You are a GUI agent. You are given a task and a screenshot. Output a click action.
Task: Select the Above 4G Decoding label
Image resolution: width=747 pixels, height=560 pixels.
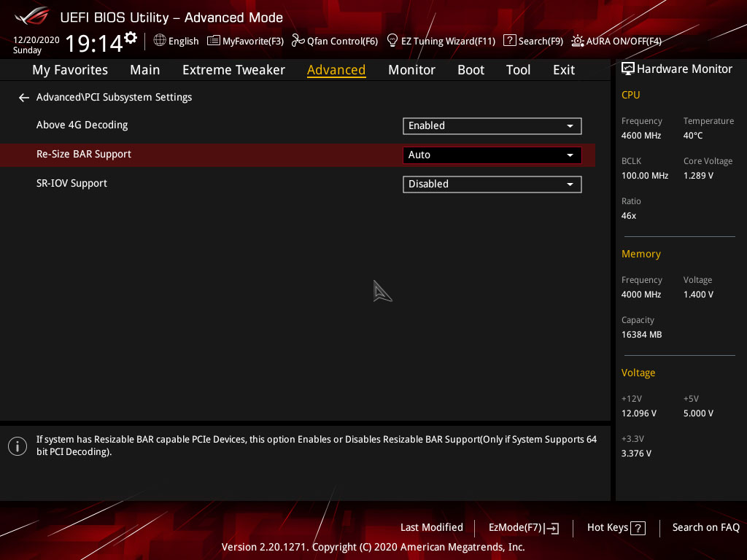pos(82,125)
